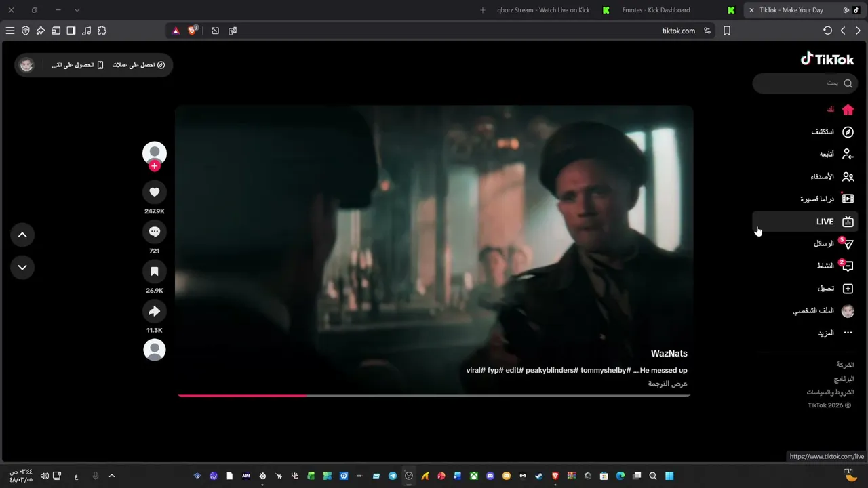
Task: Click the Brave Rewards triangle icon
Action: (176, 30)
